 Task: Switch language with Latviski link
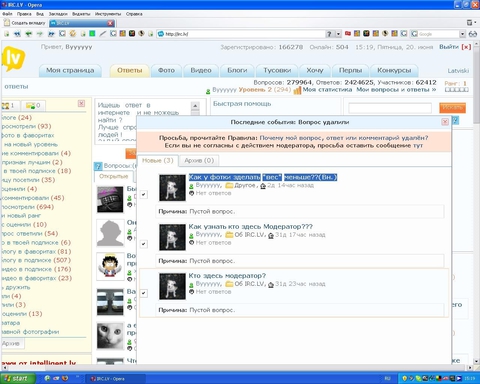pyautogui.click(x=458, y=71)
